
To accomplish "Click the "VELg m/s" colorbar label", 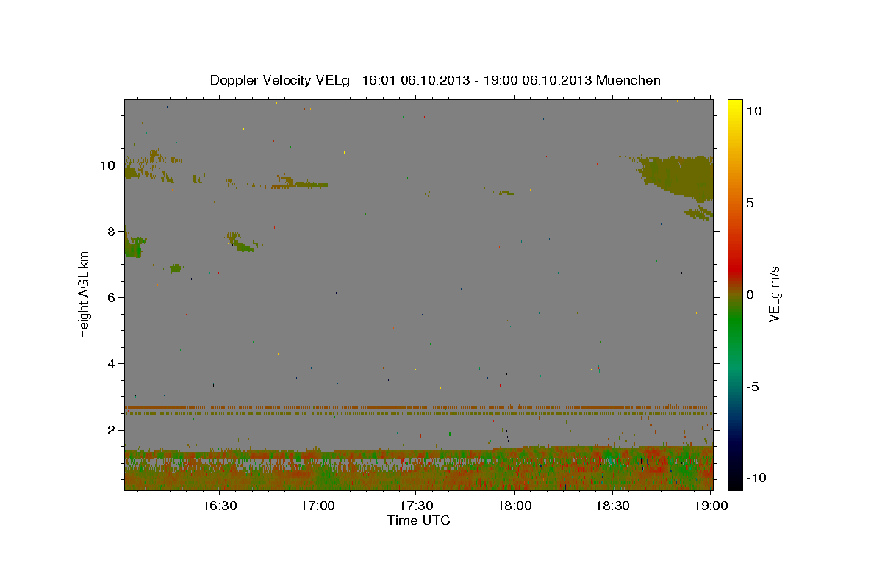I will [x=774, y=295].
